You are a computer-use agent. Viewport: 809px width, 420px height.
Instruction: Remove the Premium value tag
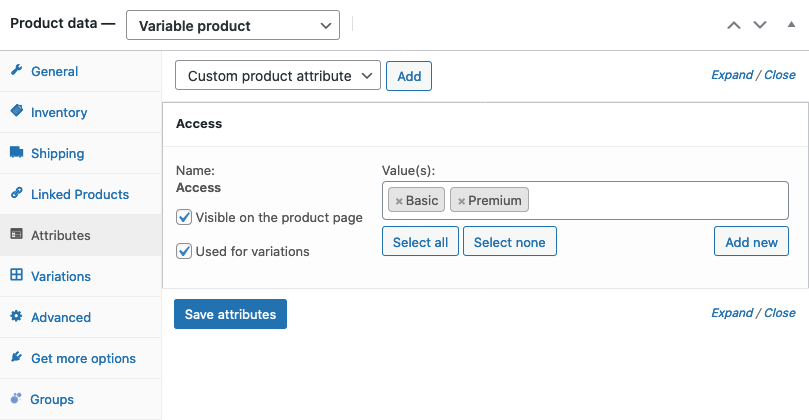(x=461, y=201)
